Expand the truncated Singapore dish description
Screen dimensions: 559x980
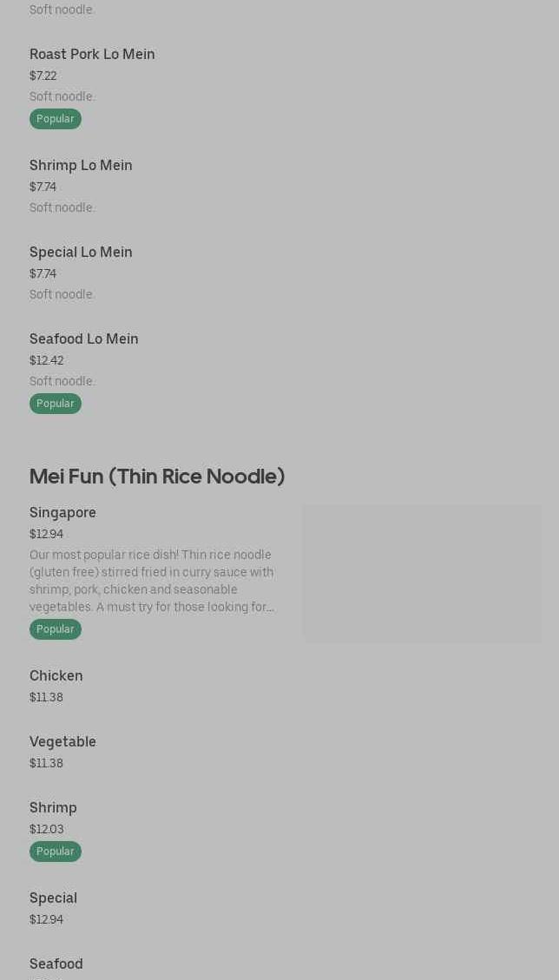(x=152, y=581)
